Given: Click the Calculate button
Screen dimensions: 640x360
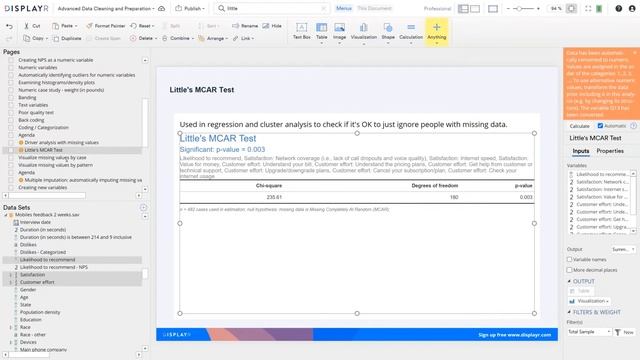Looking at the screenshot, I should click(579, 126).
